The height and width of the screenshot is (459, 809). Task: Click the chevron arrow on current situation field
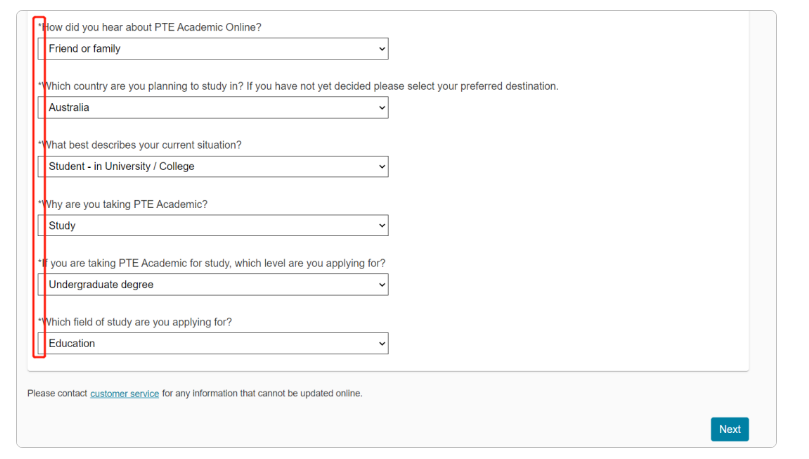(382, 167)
